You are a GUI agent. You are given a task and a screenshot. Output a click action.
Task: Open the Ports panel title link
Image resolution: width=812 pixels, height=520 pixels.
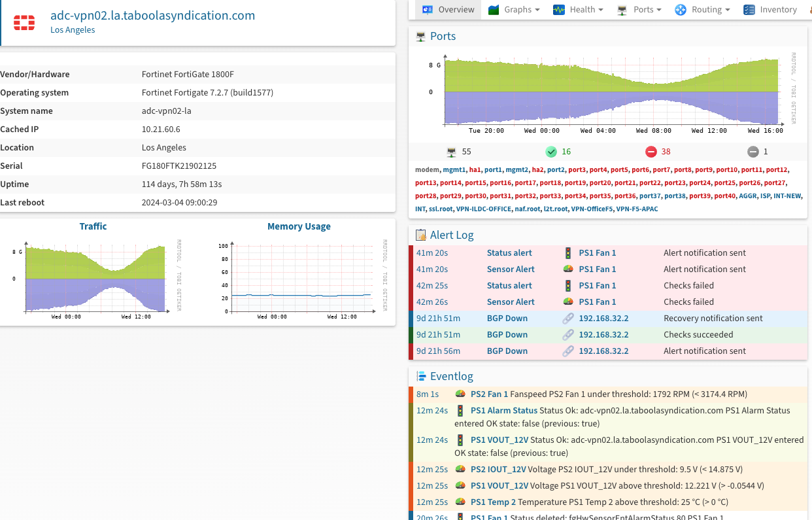443,37
